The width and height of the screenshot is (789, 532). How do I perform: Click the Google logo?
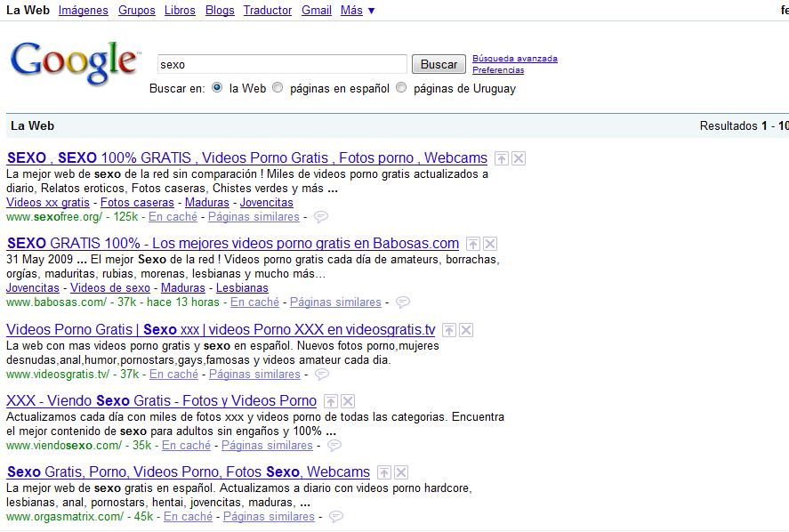tap(75, 62)
